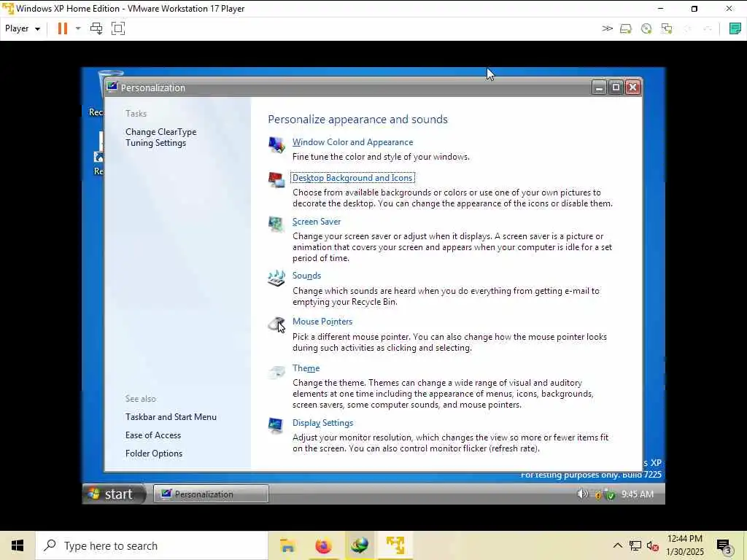The height and width of the screenshot is (560, 747).
Task: Click the Sounds musical notes icon
Action: (276, 278)
